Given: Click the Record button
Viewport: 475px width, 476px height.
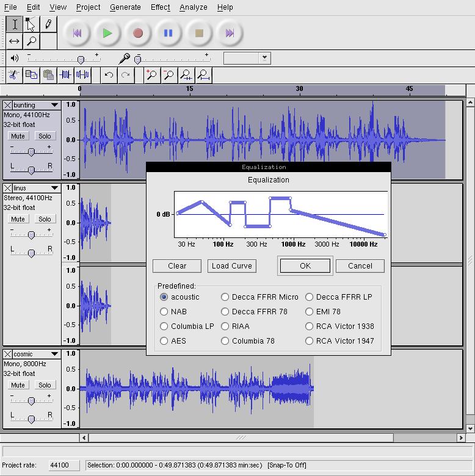Looking at the screenshot, I should 138,34.
